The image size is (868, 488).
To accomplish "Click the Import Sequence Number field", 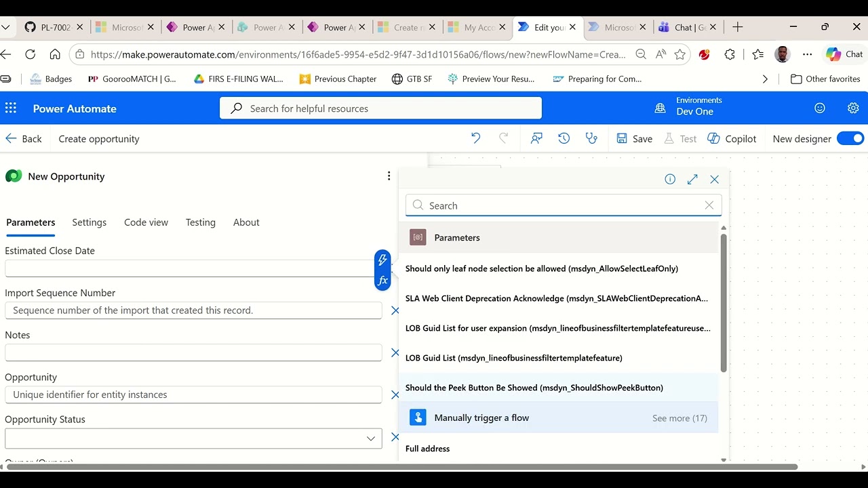I will point(193,310).
